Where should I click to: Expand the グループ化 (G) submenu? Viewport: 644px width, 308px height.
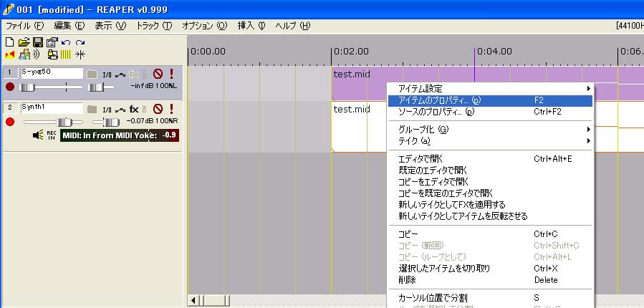tap(491, 130)
